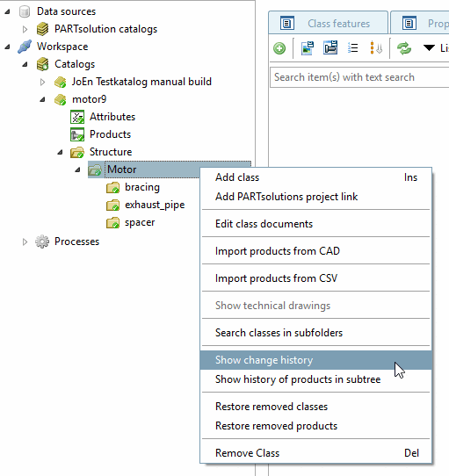This screenshot has width=449, height=476.
Task: Expand the Processes node
Action: [x=25, y=242]
